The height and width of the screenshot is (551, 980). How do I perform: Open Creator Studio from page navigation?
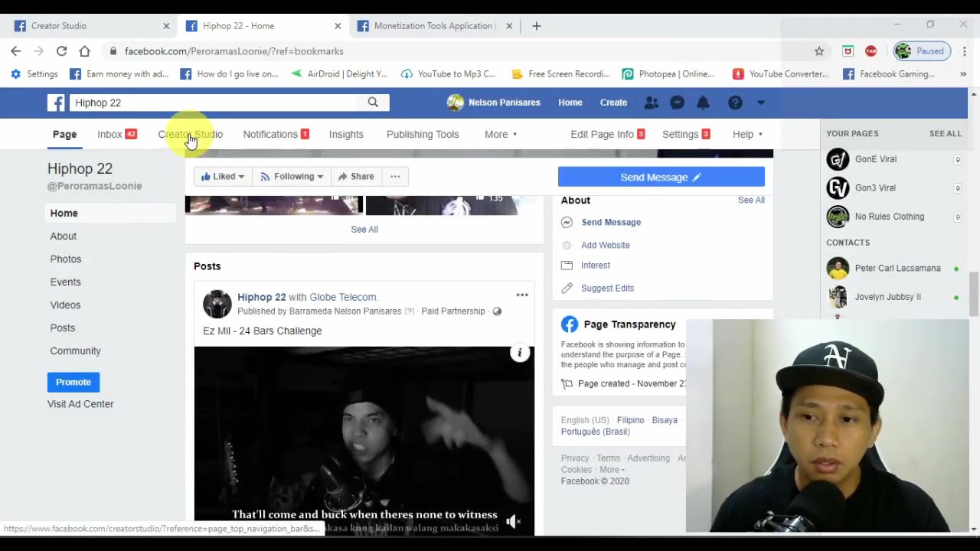pos(191,134)
